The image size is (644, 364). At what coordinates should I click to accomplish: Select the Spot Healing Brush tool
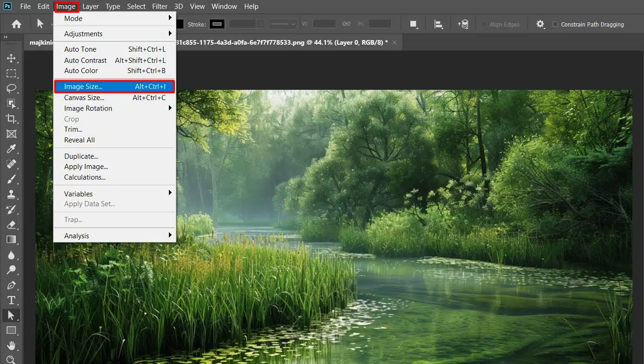click(11, 164)
